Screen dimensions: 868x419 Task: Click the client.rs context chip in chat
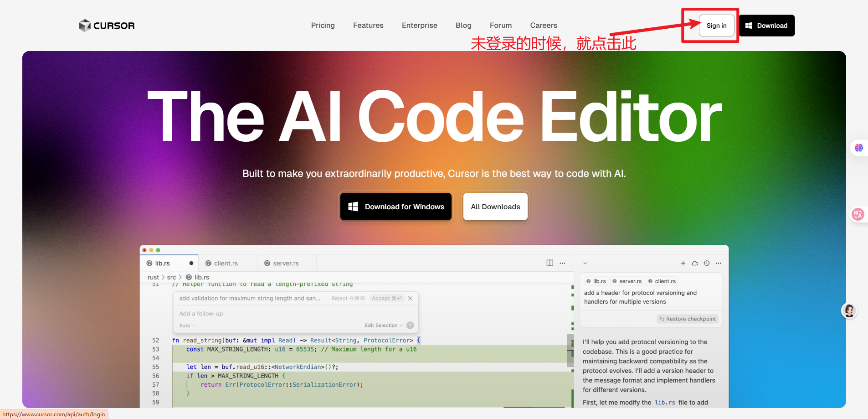pyautogui.click(x=662, y=281)
